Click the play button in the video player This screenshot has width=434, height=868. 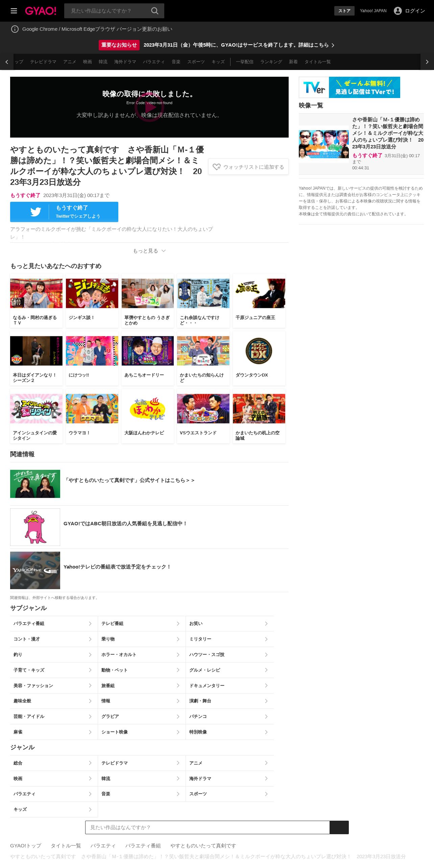click(x=149, y=107)
